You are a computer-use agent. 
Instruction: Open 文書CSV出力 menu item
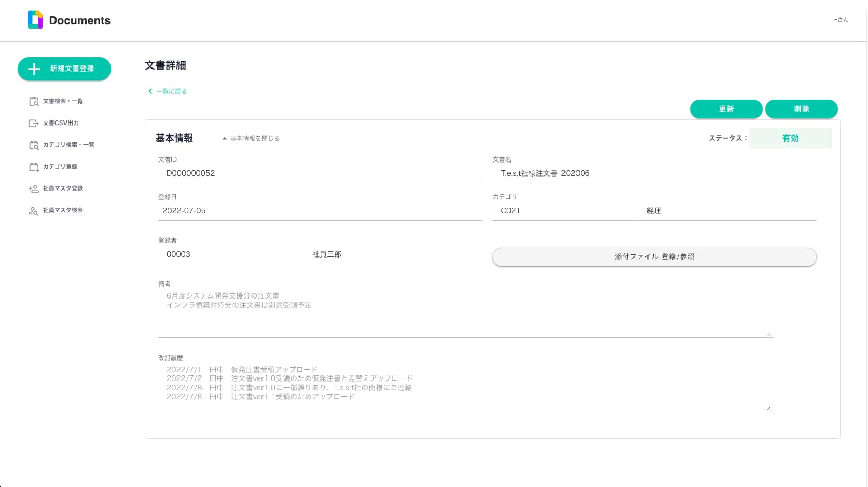click(61, 123)
